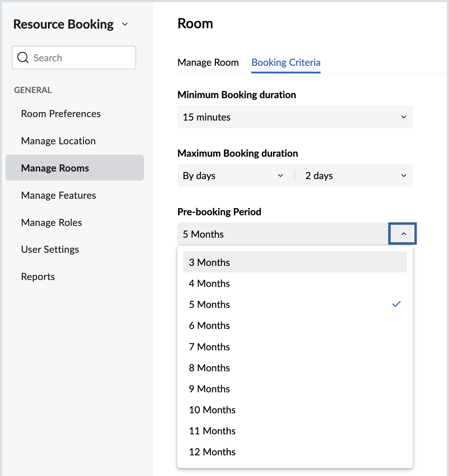
Task: Click the Resource Booking dropdown chevron
Action: pyautogui.click(x=125, y=24)
